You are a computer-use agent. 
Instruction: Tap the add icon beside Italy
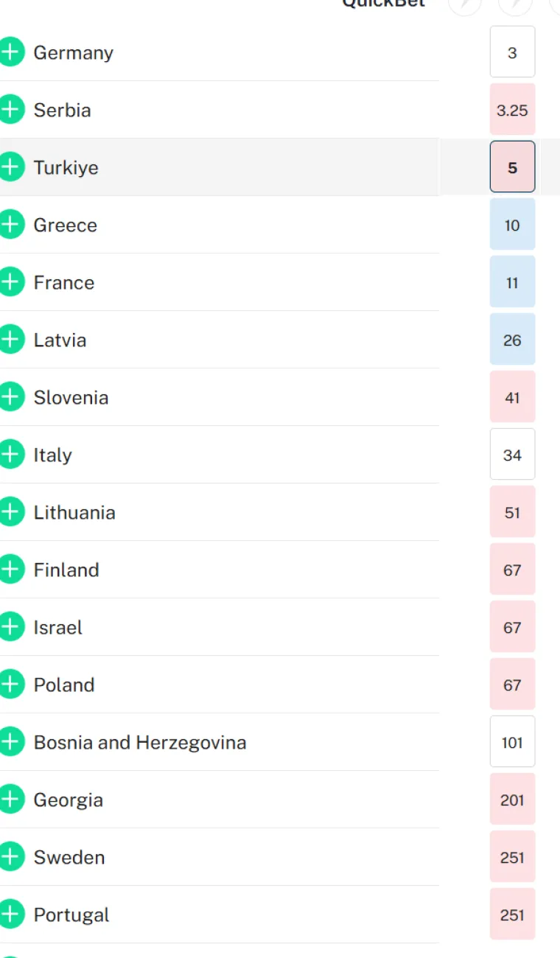point(12,454)
